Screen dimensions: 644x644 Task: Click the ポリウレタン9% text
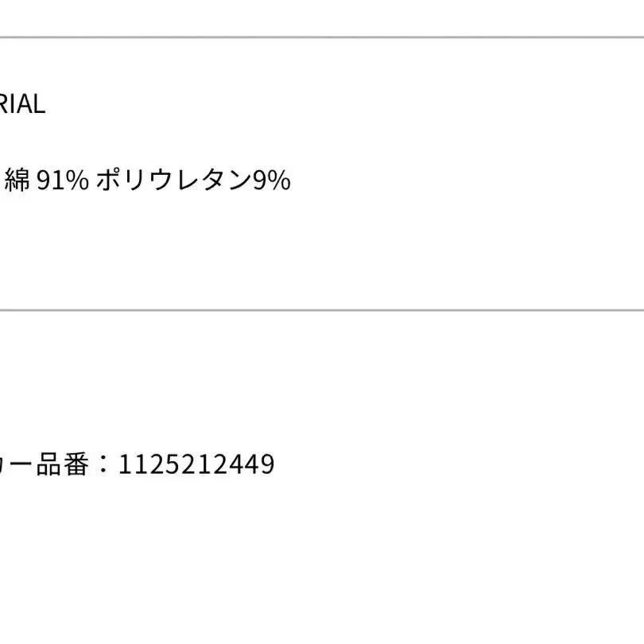pos(193,180)
